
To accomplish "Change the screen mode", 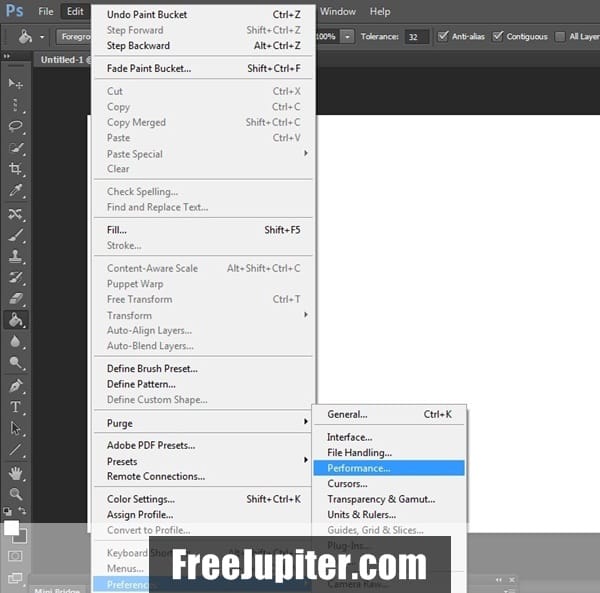I will [x=15, y=578].
